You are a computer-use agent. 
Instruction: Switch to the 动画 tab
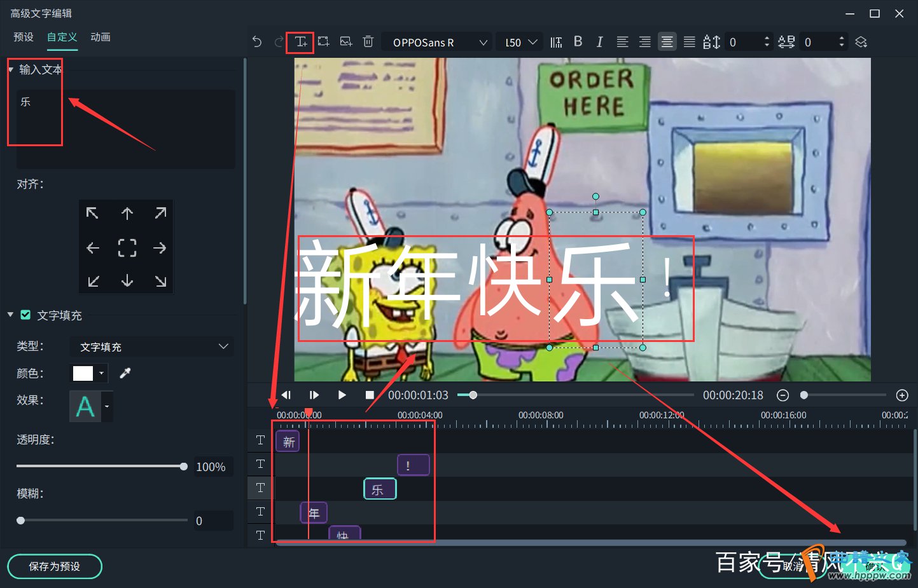[x=101, y=38]
